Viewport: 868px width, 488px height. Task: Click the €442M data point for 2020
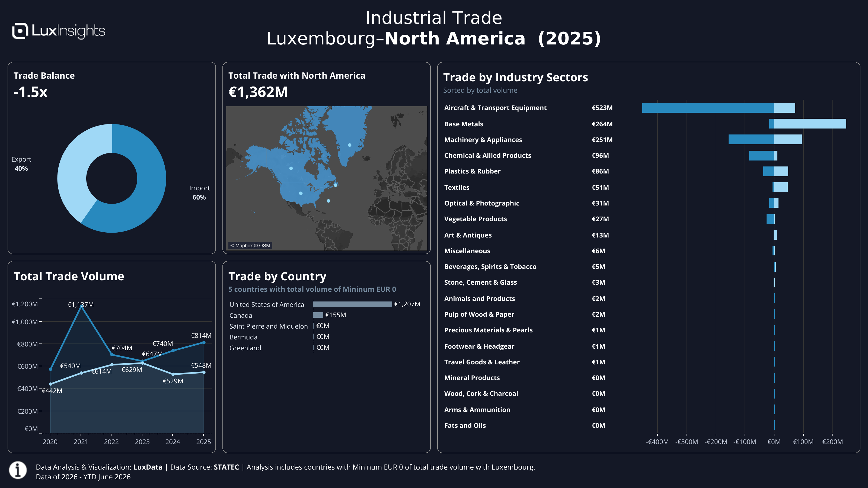point(50,384)
